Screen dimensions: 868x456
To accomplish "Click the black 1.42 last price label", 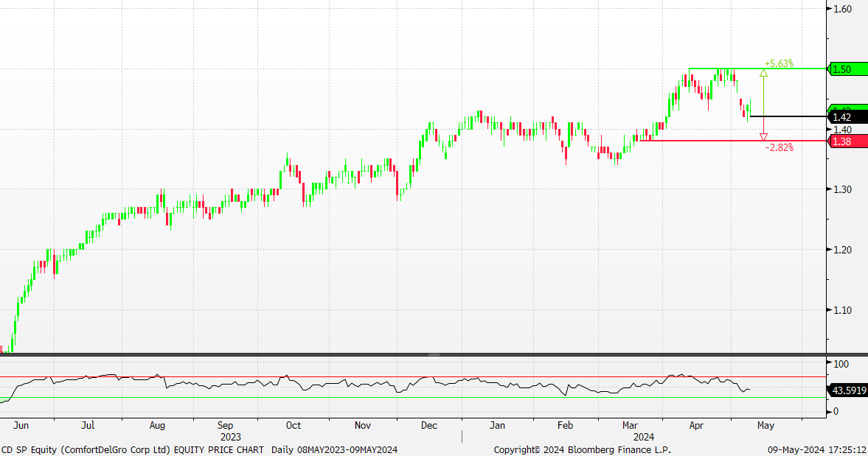I will click(x=847, y=117).
